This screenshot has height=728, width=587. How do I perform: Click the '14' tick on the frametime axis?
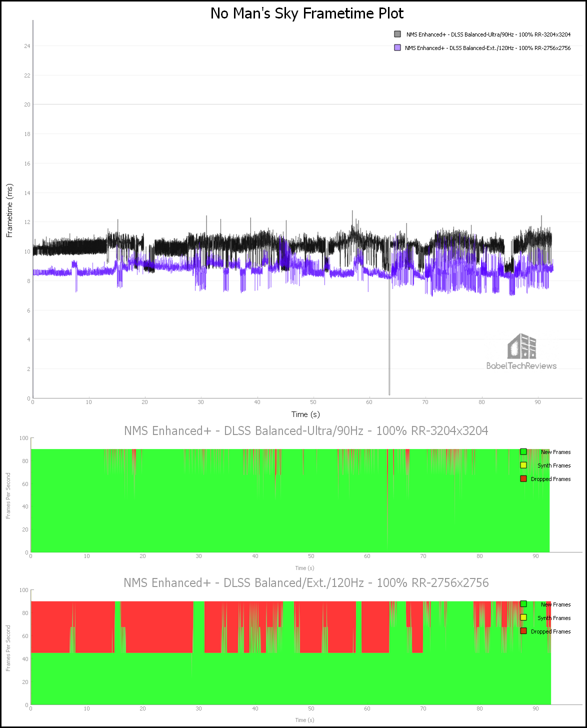(27, 193)
